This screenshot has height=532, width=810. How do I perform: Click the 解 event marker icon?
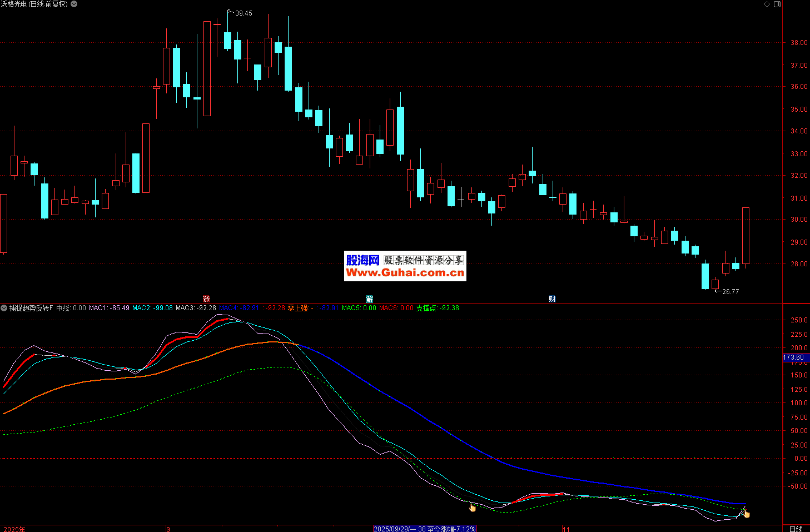point(369,299)
